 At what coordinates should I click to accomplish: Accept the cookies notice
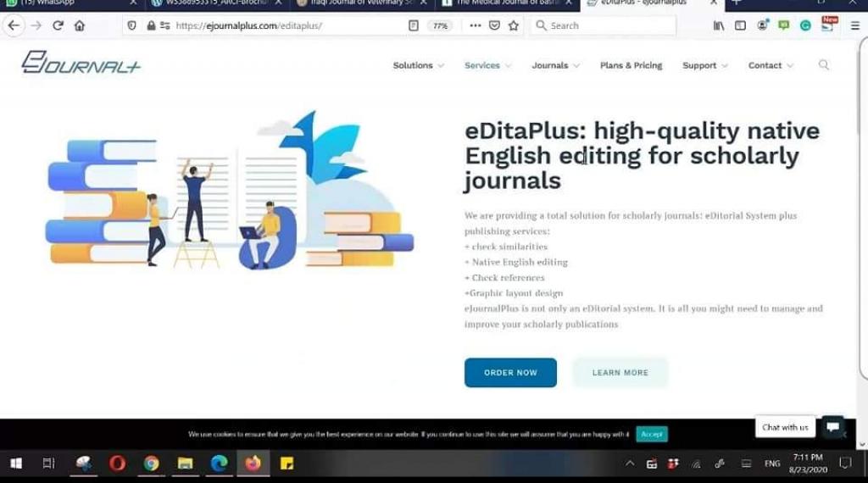[651, 434]
